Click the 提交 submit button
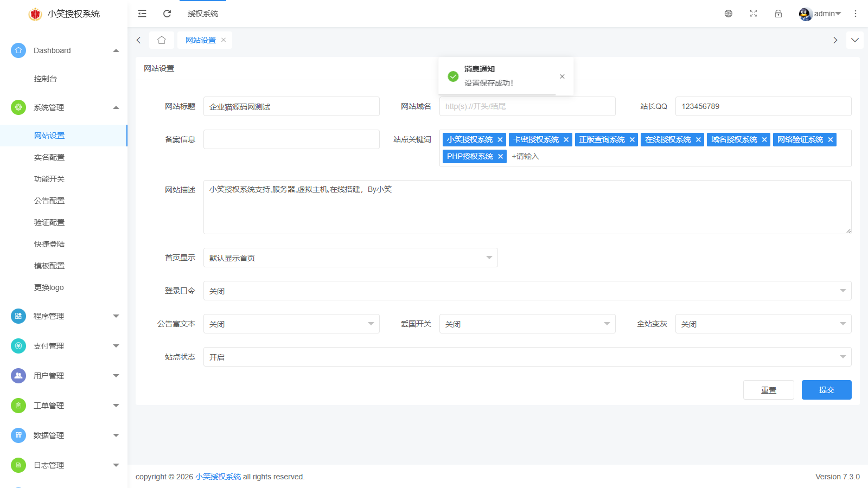 coord(826,389)
